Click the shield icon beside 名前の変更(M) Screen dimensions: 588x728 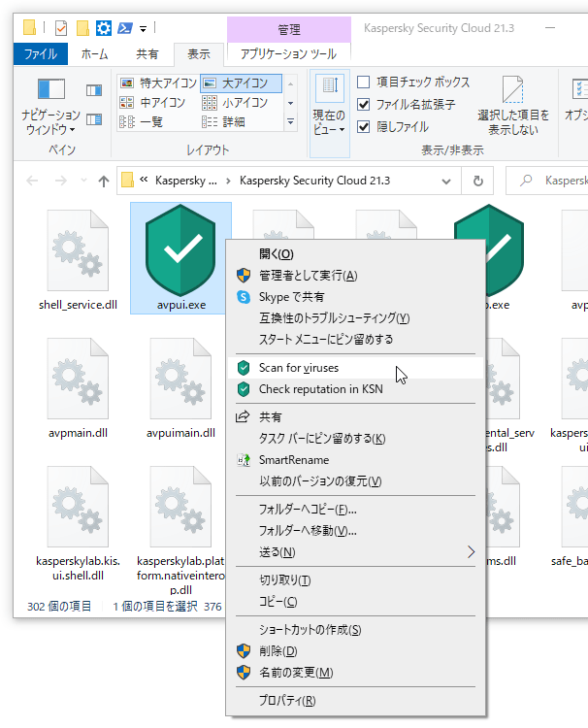(x=244, y=673)
